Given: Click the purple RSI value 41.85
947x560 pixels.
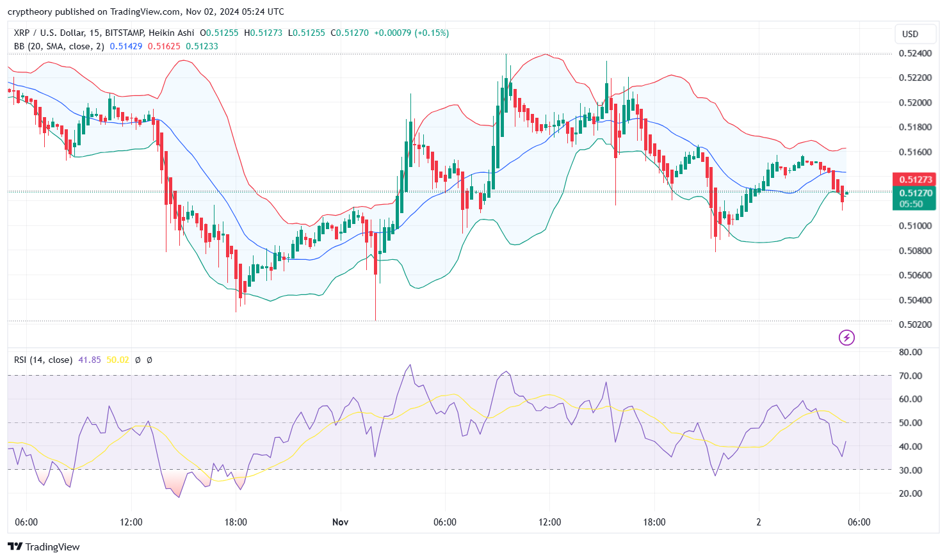Looking at the screenshot, I should pos(90,360).
